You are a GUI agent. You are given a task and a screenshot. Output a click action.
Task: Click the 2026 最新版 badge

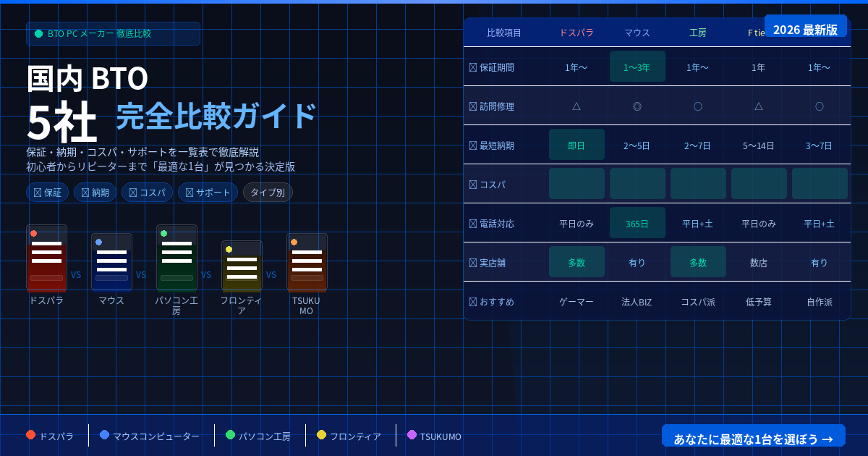pos(805,30)
